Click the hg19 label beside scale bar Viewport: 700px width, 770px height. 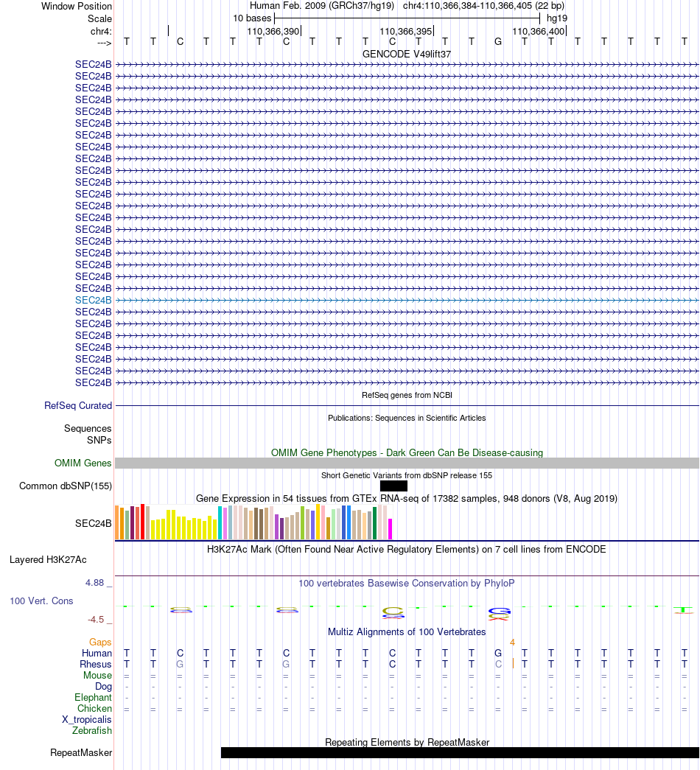[556, 18]
